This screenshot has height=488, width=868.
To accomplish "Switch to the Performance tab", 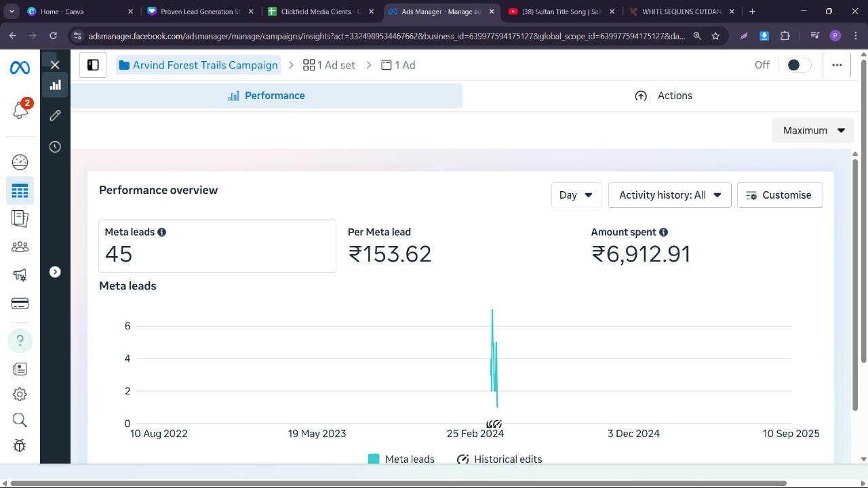I will [x=267, y=96].
